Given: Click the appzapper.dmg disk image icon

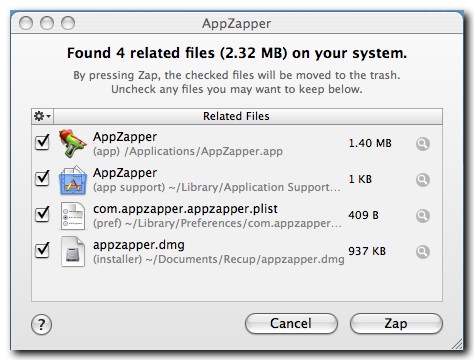Looking at the screenshot, I should click(x=73, y=252).
